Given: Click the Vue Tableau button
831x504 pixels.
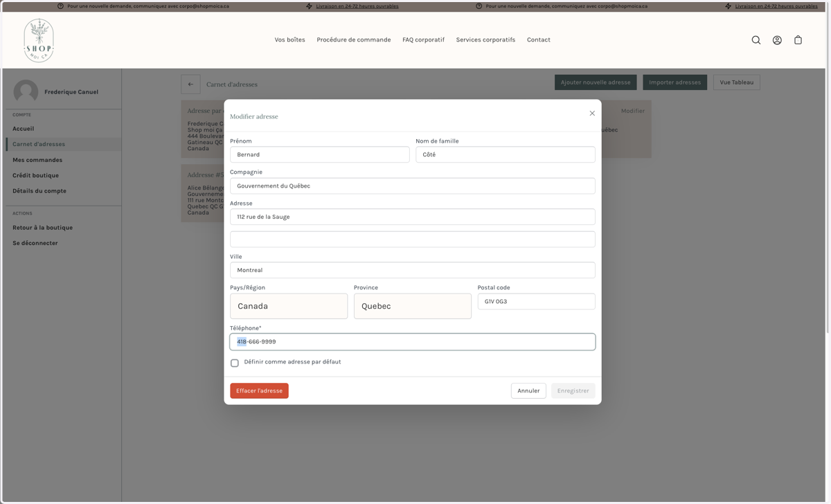Looking at the screenshot, I should (737, 82).
